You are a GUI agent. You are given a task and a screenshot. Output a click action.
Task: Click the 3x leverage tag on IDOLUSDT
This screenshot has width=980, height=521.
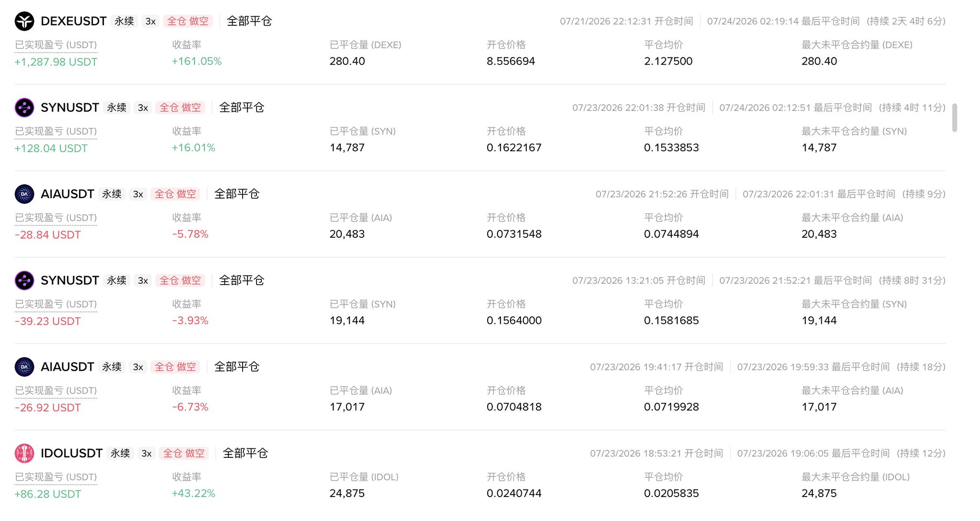pos(146,453)
